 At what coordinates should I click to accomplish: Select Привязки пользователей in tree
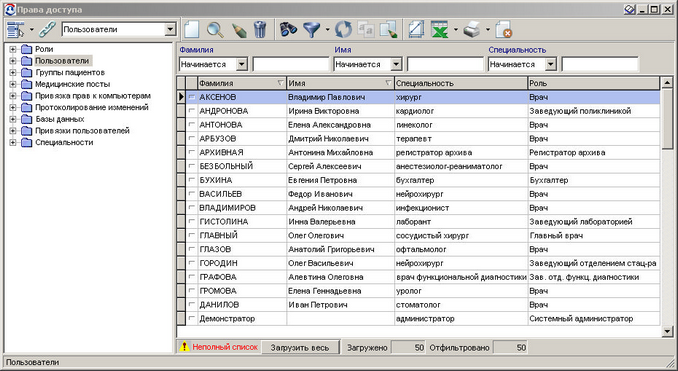point(82,131)
